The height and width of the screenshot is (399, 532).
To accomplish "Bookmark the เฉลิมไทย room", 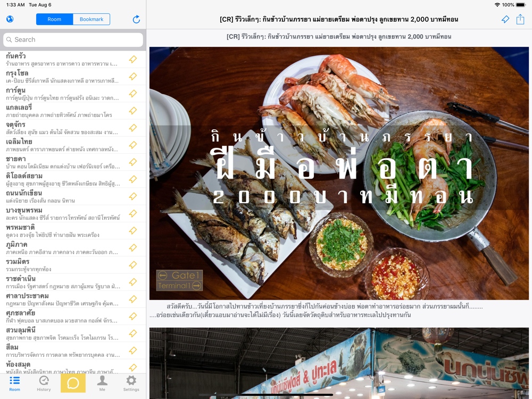I will pyautogui.click(x=133, y=145).
